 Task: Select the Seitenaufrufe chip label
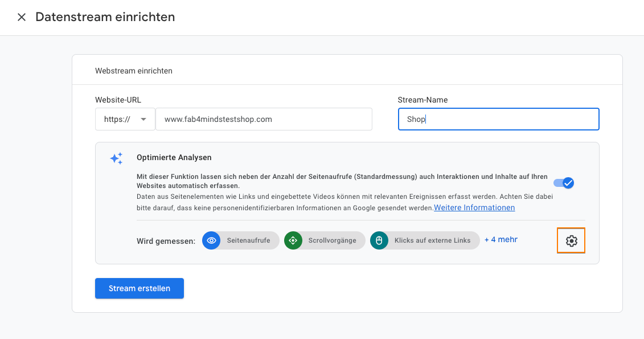[x=248, y=240]
